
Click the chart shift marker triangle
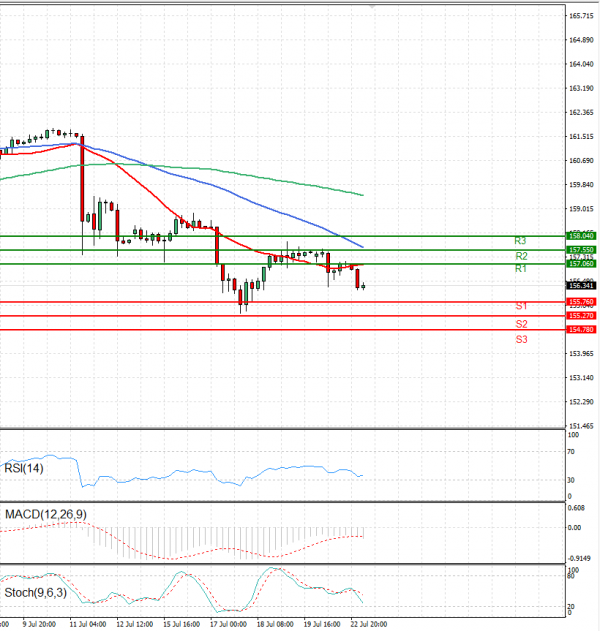(371, 6)
